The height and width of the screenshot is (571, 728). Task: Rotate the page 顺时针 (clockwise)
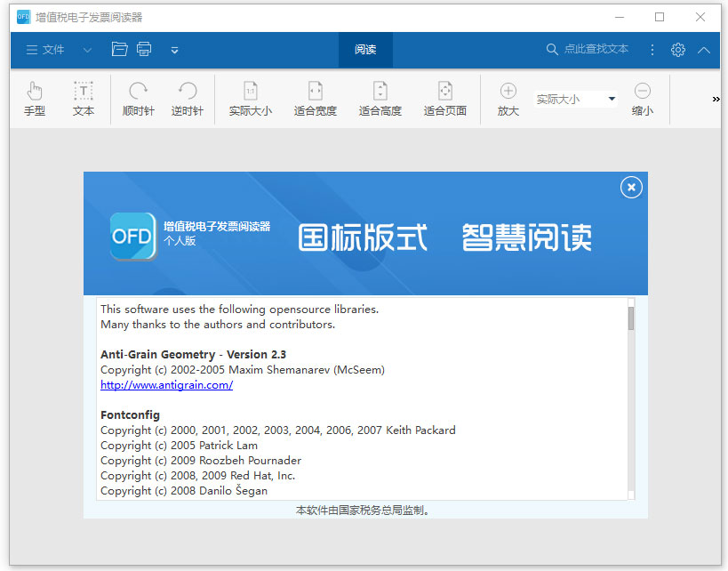click(x=137, y=98)
